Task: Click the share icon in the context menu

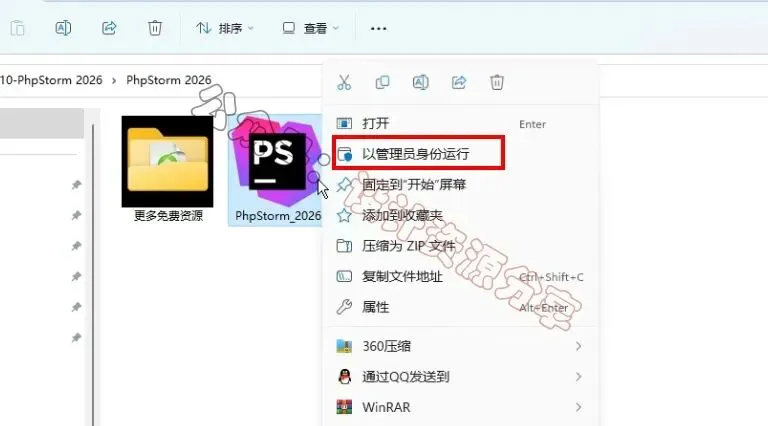Action: pyautogui.click(x=459, y=82)
